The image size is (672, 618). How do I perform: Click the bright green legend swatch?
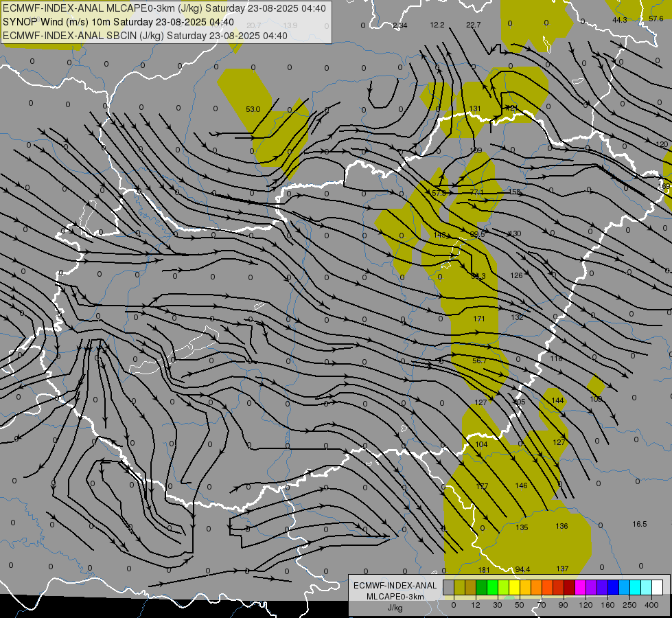[492, 587]
